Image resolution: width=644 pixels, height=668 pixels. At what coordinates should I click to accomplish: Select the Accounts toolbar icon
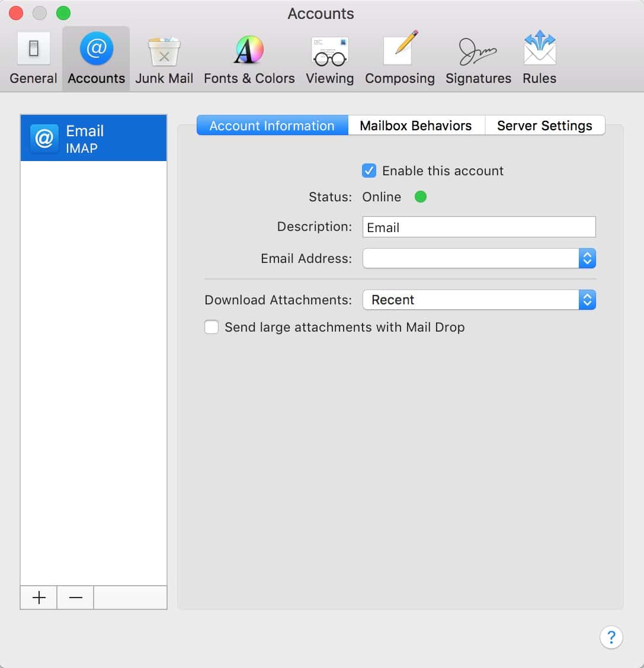(x=96, y=59)
